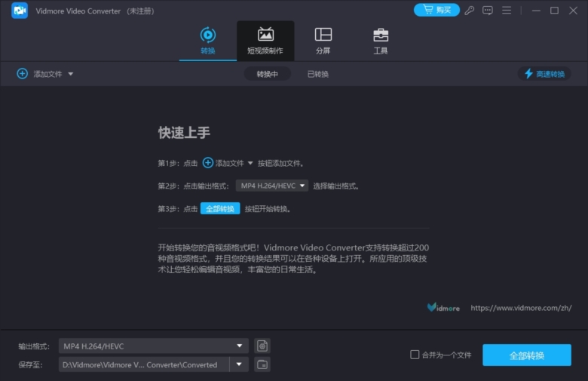Open the 分屏 split-screen tab
The width and height of the screenshot is (588, 381).
[x=323, y=41]
